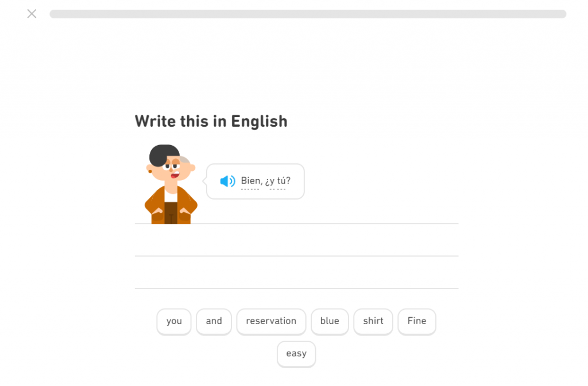This screenshot has width=588, height=386.
Task: Pick the 'reservation' word tile
Action: coord(271,322)
